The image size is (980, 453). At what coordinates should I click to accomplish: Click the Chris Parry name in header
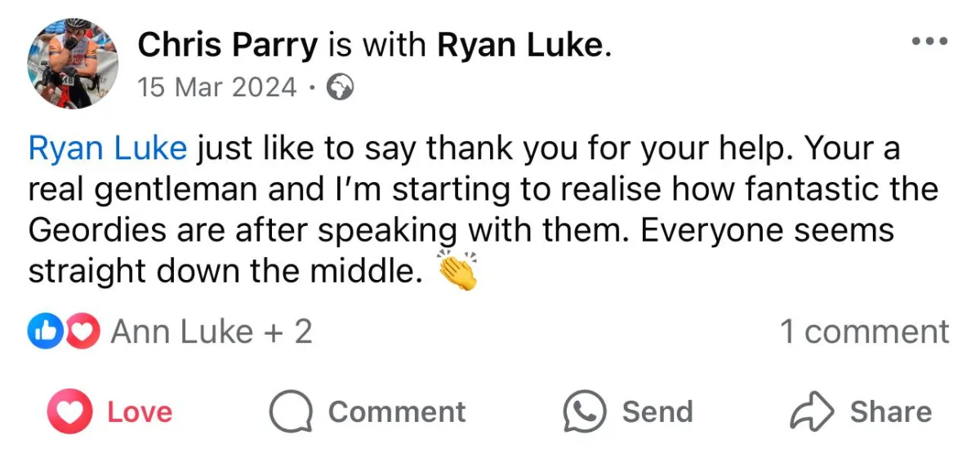pyautogui.click(x=227, y=46)
